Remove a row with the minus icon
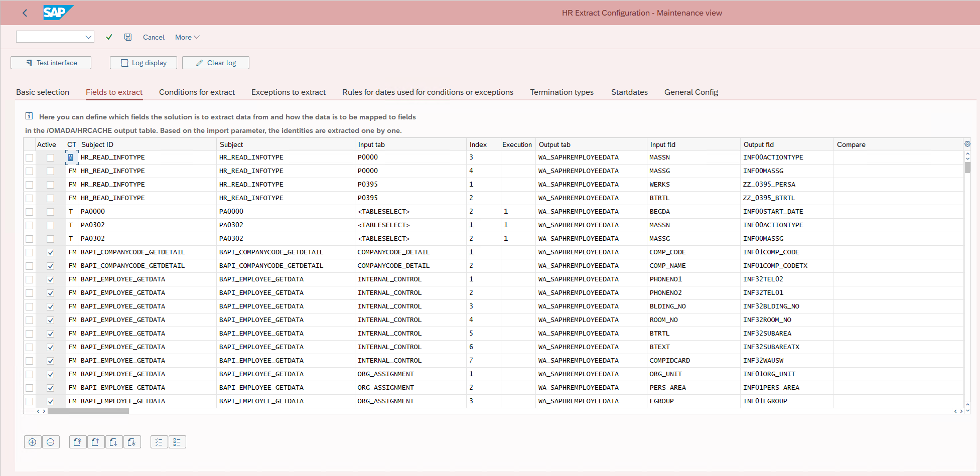This screenshot has width=980, height=476. coord(51,442)
